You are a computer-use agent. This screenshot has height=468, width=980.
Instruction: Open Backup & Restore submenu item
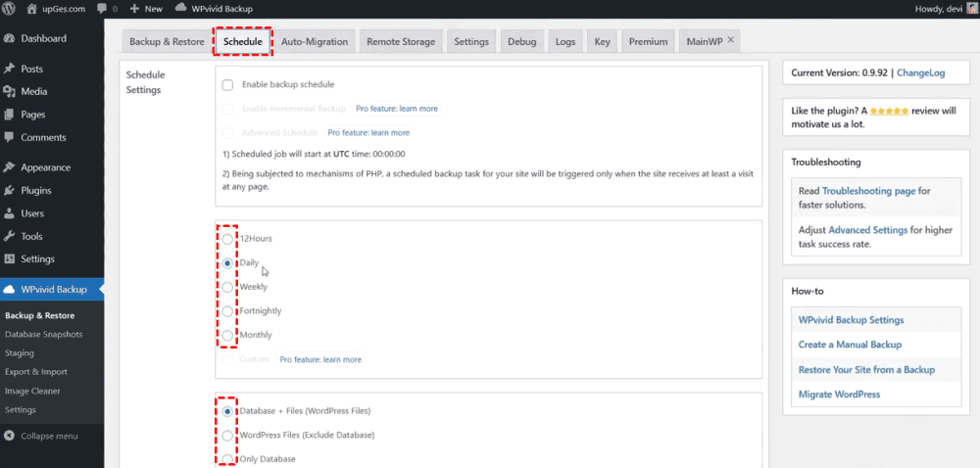tap(40, 315)
